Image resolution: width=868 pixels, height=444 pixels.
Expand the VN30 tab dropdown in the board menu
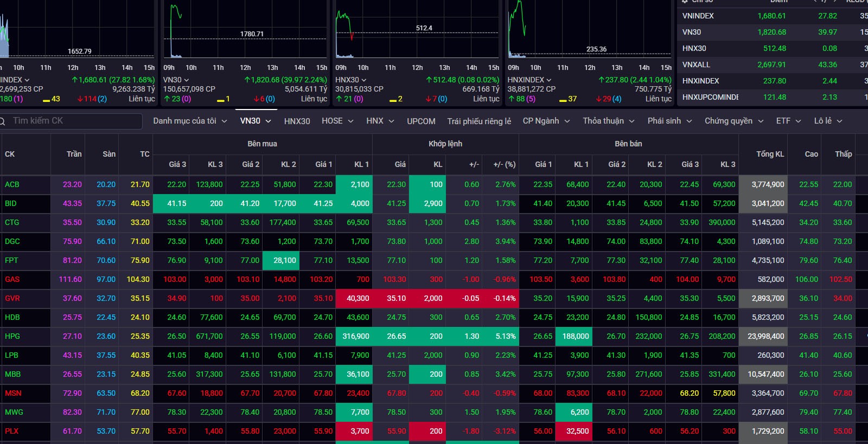(x=256, y=121)
